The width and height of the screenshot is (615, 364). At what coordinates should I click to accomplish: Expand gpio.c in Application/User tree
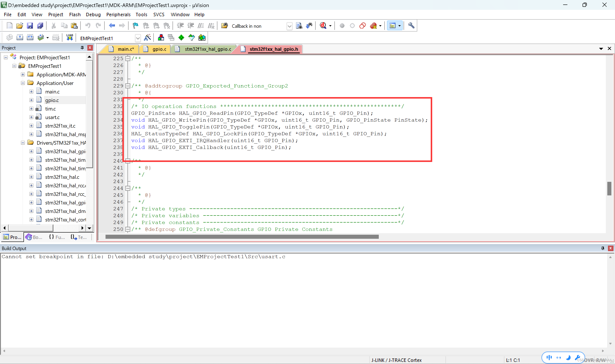[30, 100]
